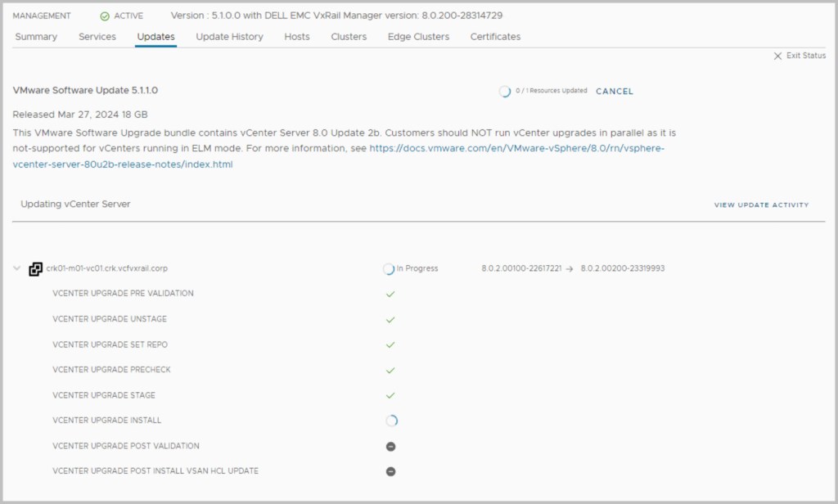
Task: Click the spinner icon for VCENTER UPGRADE INSTALL
Action: point(391,421)
